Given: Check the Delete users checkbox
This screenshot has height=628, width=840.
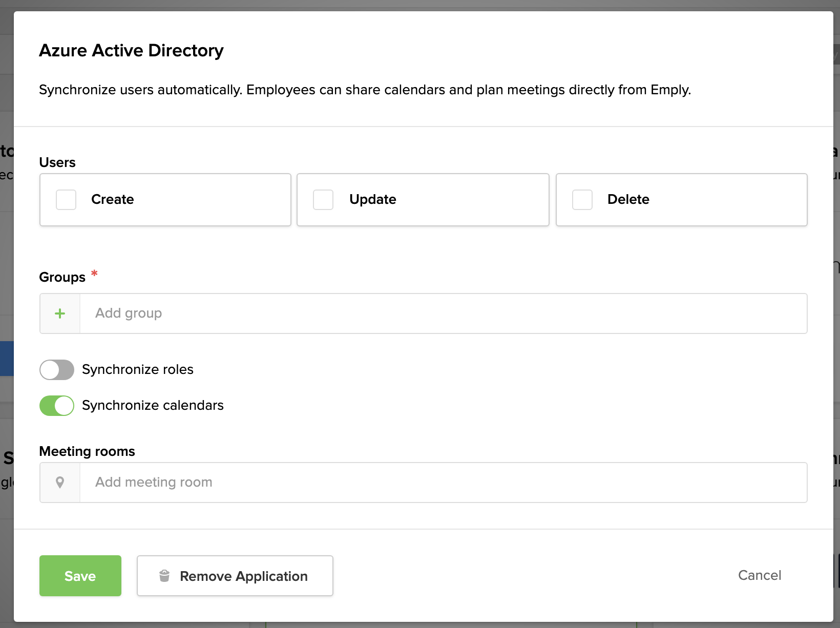Looking at the screenshot, I should pos(582,200).
